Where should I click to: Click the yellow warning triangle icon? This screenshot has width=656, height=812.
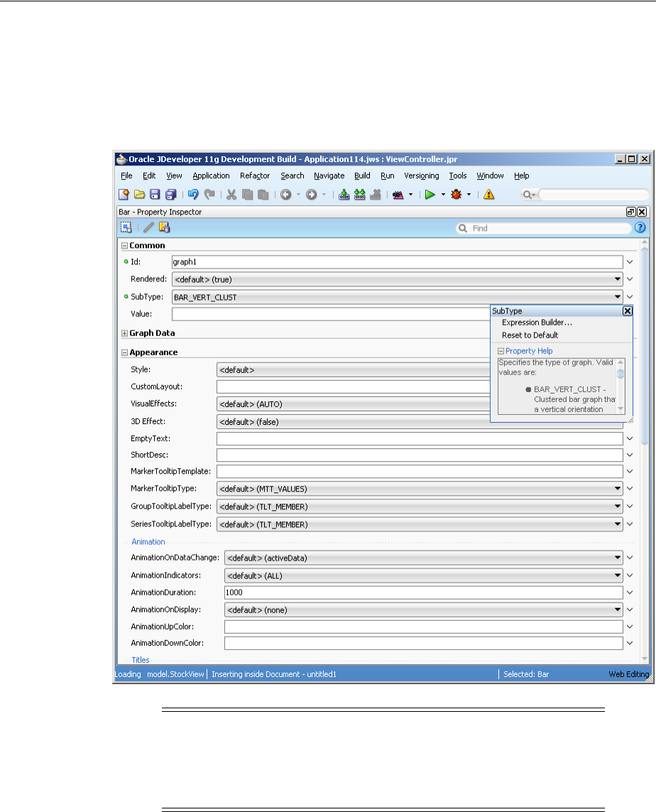[x=489, y=194]
